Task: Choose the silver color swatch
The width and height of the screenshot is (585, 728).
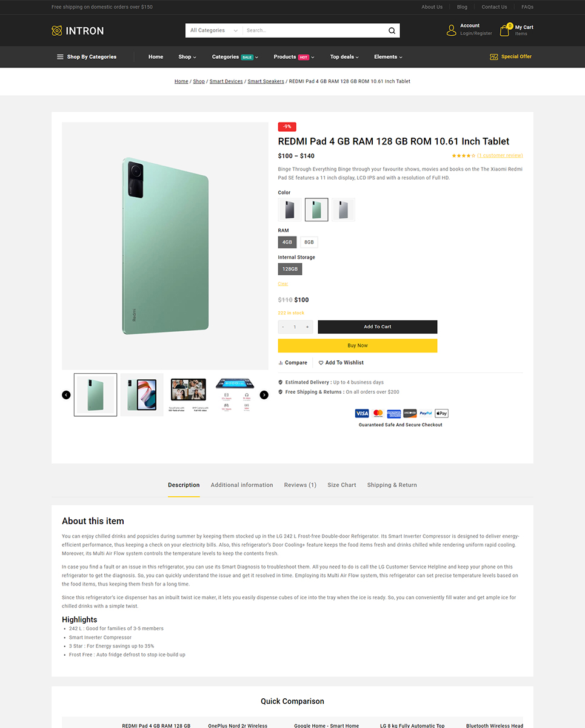Action: click(x=343, y=210)
